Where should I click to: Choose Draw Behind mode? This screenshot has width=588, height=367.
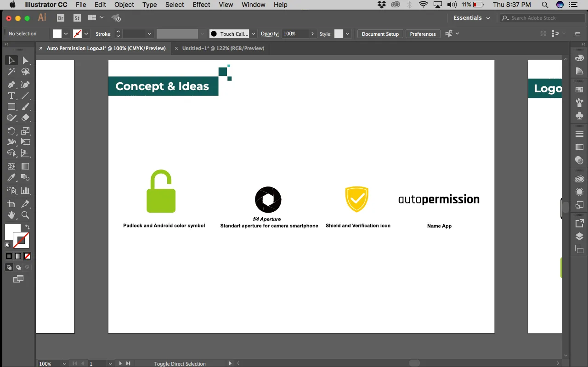(x=18, y=267)
